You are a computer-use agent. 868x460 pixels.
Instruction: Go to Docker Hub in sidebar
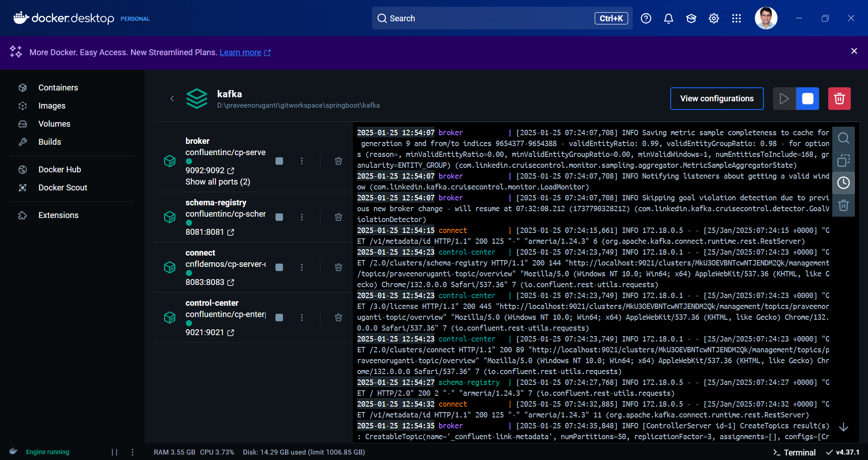59,170
